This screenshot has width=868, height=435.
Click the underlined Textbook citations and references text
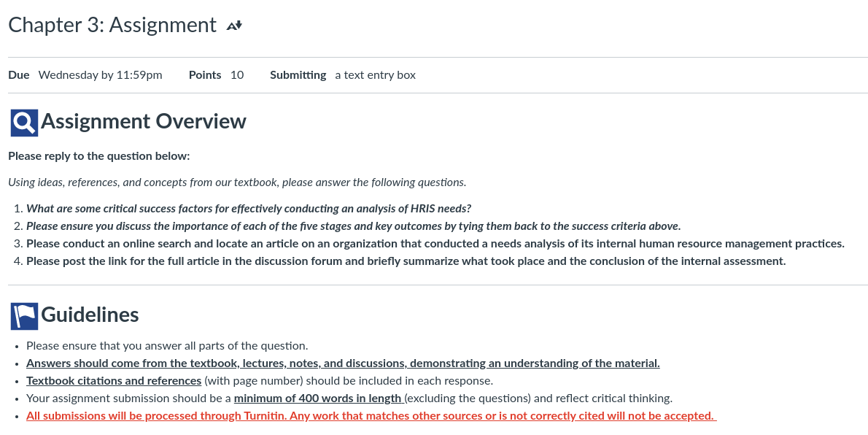tap(114, 381)
